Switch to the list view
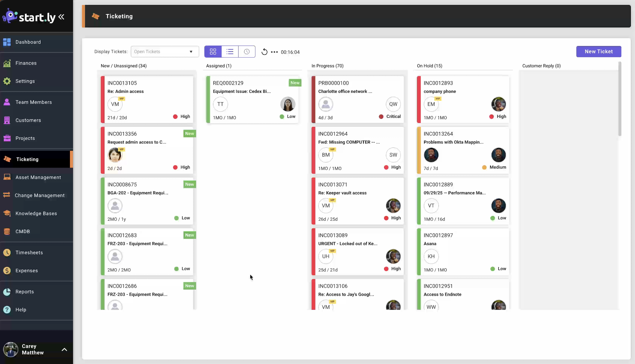The width and height of the screenshot is (635, 364). tap(230, 51)
